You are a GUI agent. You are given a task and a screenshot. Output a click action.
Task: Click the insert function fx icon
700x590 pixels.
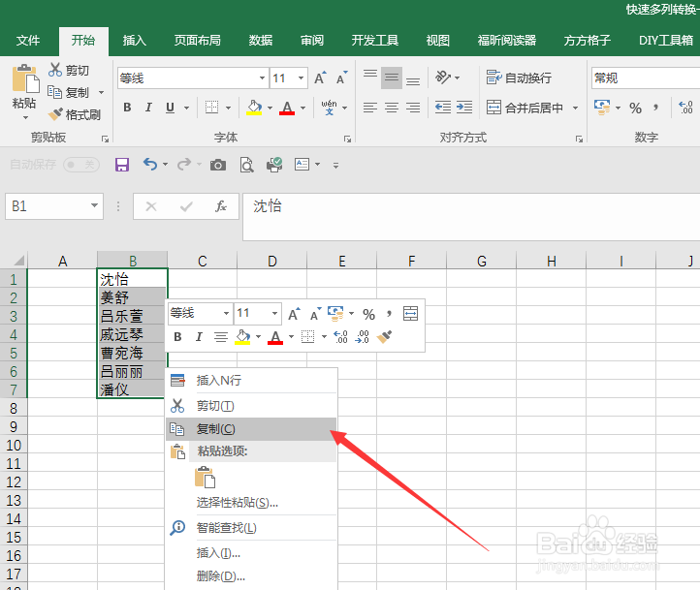220,206
